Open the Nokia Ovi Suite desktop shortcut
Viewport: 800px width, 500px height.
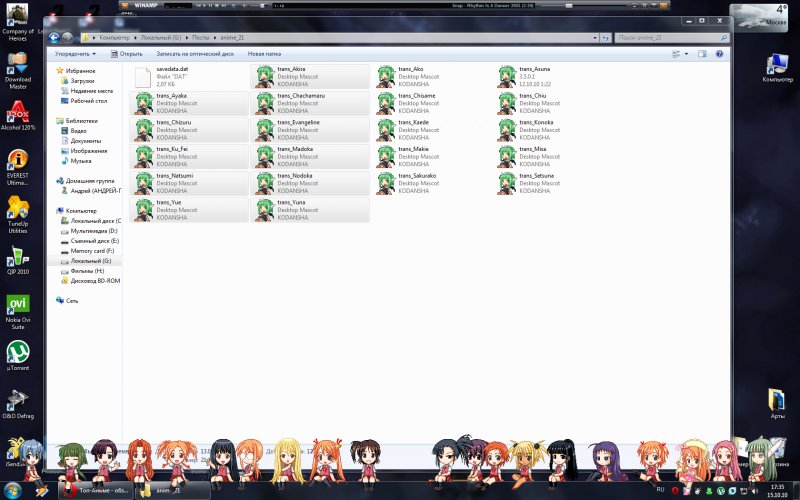(x=18, y=312)
